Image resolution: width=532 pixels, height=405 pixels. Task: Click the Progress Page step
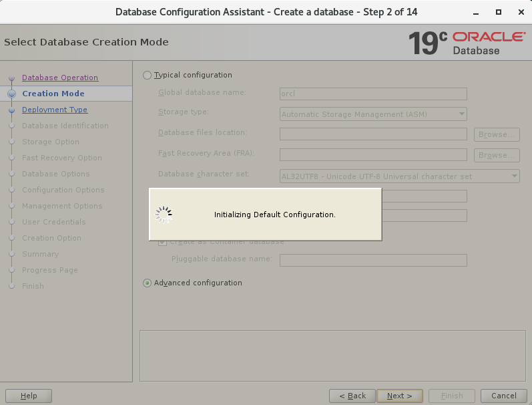[x=50, y=270]
